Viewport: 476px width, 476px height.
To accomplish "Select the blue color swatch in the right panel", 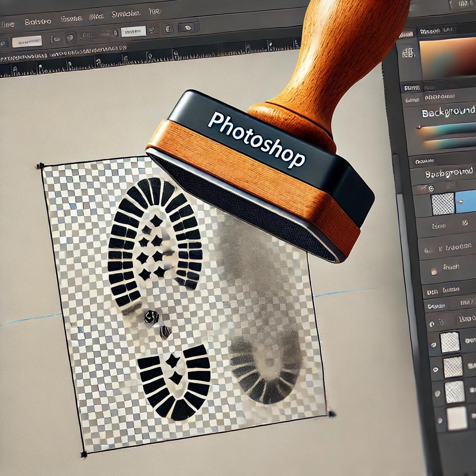I will [x=465, y=202].
